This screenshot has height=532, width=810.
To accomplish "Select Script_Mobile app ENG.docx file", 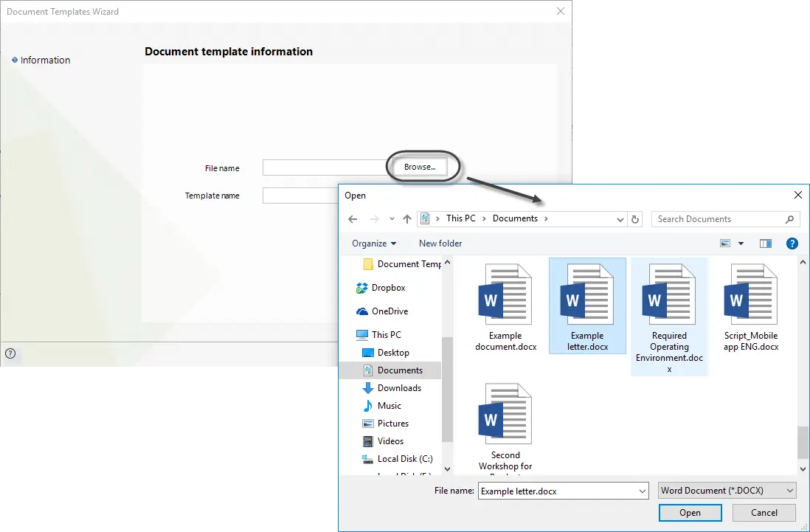I will pos(750,308).
